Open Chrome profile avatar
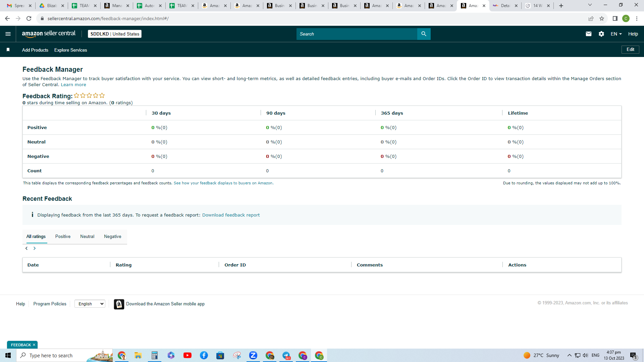Screen dimensions: 644x362 point(626,18)
